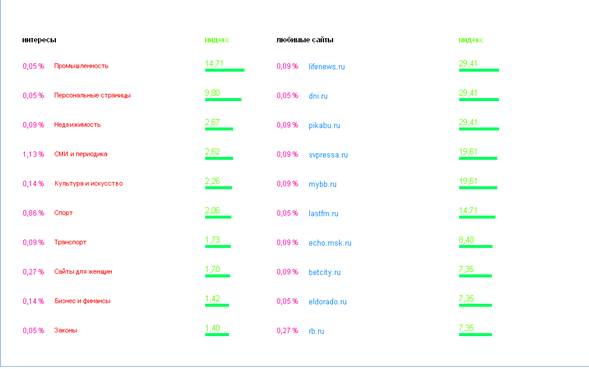This screenshot has width=589, height=369.
Task: Click 0,05 % next to dni.ru
Action: [287, 95]
